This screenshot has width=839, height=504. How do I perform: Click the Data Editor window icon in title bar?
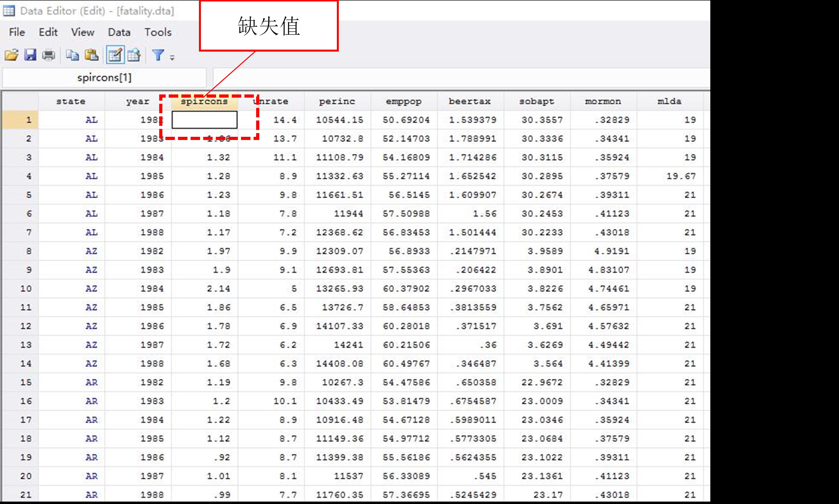(9, 11)
